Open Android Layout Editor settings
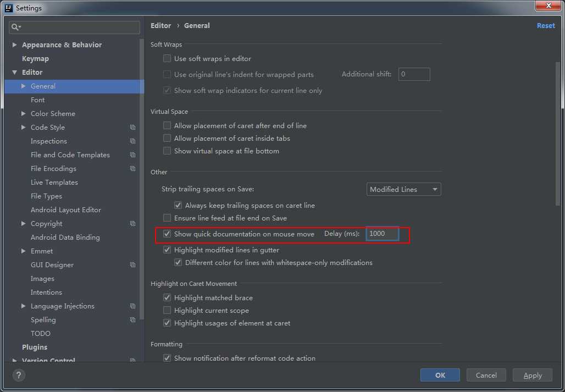This screenshot has height=392, width=565. (66, 210)
